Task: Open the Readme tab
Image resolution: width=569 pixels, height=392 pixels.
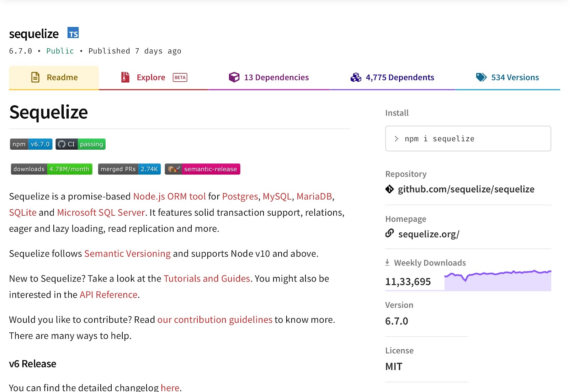Action: point(54,77)
